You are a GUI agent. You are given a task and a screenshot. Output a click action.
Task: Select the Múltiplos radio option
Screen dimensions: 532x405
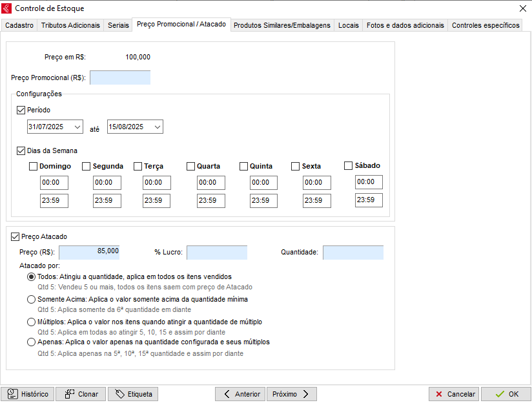click(x=31, y=322)
